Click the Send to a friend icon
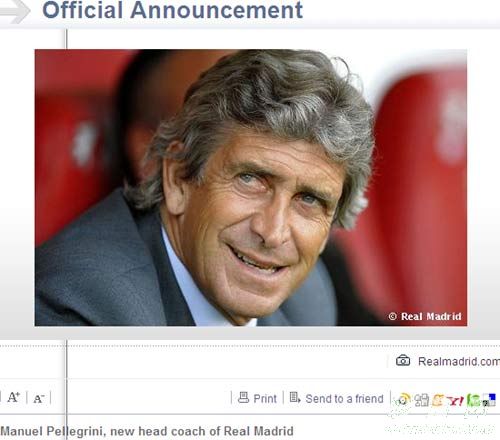 [x=295, y=397]
